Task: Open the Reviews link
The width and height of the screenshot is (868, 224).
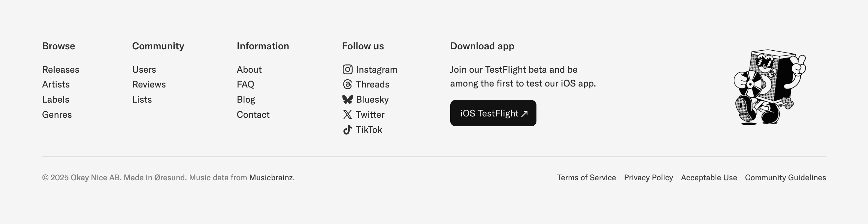Action: click(149, 85)
